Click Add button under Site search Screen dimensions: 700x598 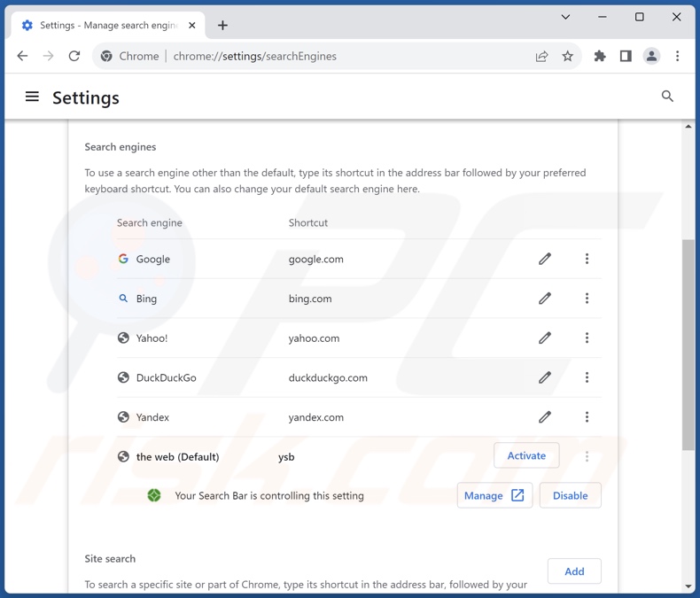pyautogui.click(x=574, y=571)
